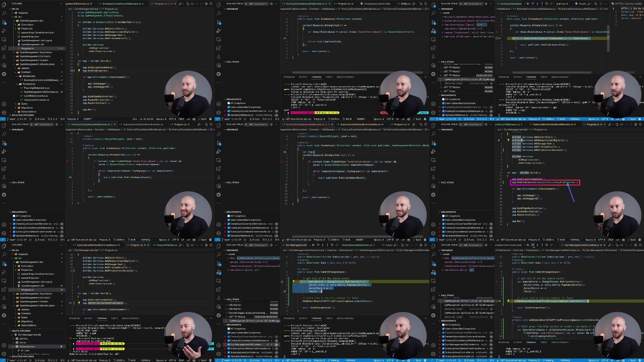Click Step Over in top-right frame's debug toolbar
Viewport: 644px width, 362px height.
(x=533, y=4)
